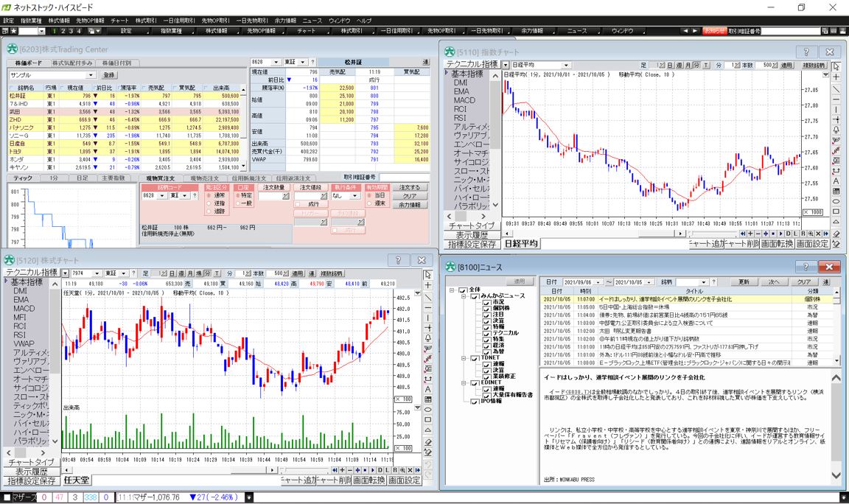Viewport: 849px width, 504px height.
Task: Select the 一般 account radio button
Action: pos(238,203)
